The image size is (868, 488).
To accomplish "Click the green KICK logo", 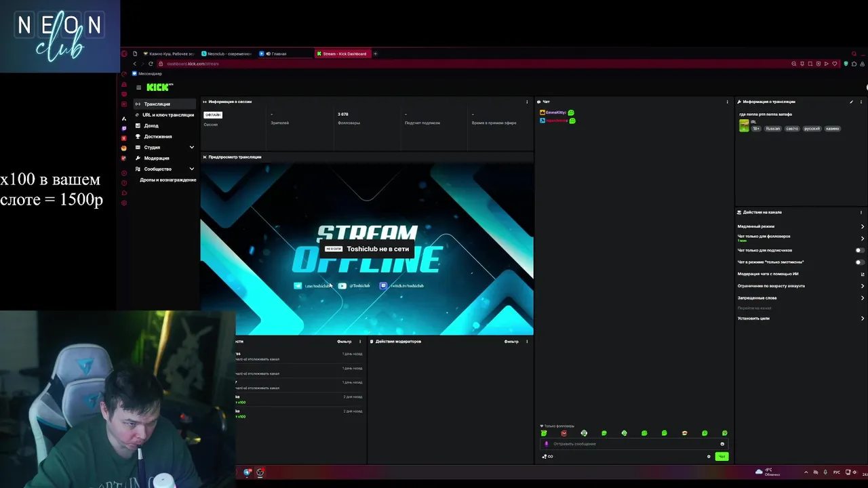I will tap(159, 87).
